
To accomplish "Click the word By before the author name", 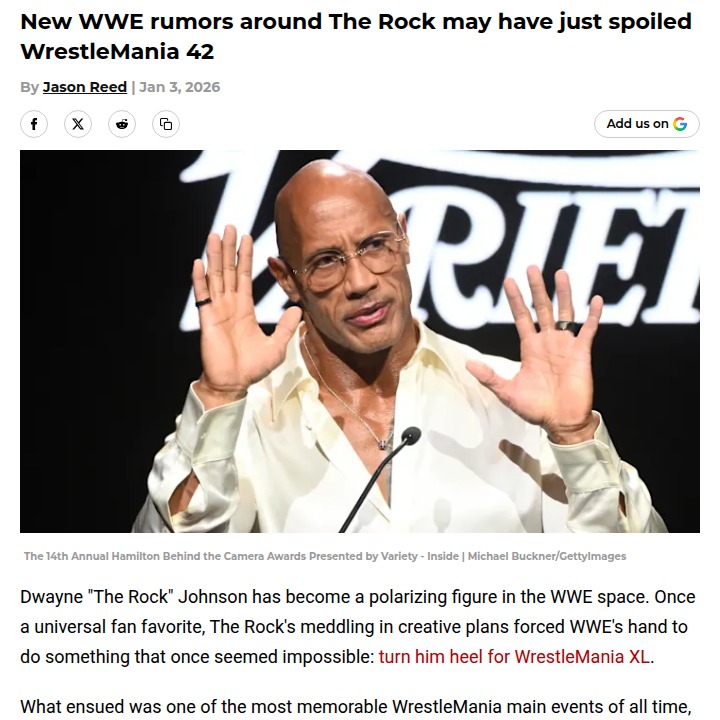I will [x=29, y=87].
